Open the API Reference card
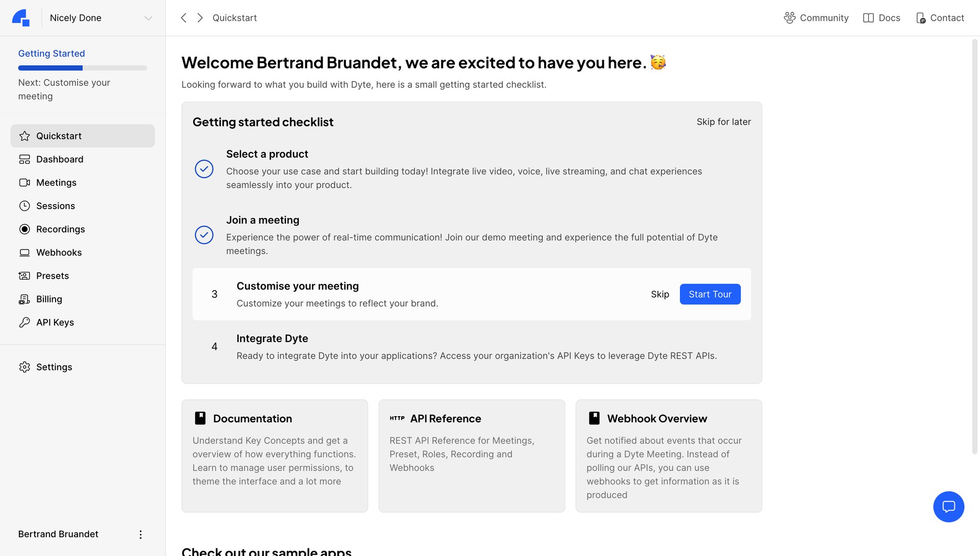 coord(471,456)
